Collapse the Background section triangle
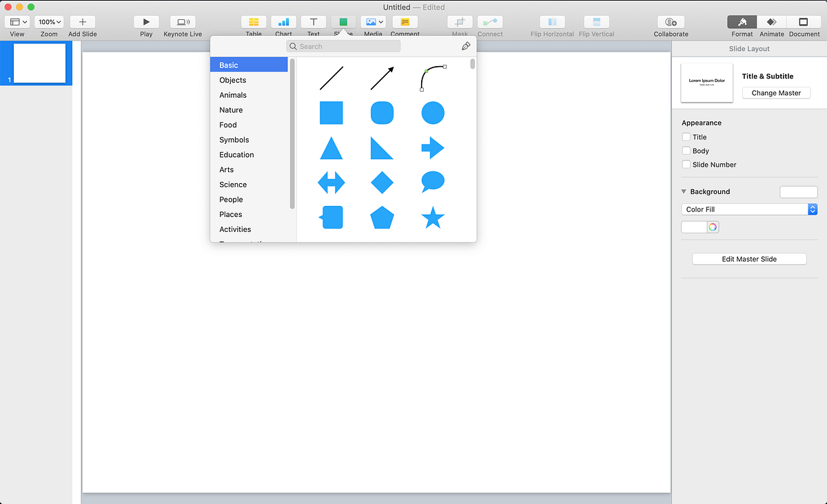 click(x=684, y=191)
